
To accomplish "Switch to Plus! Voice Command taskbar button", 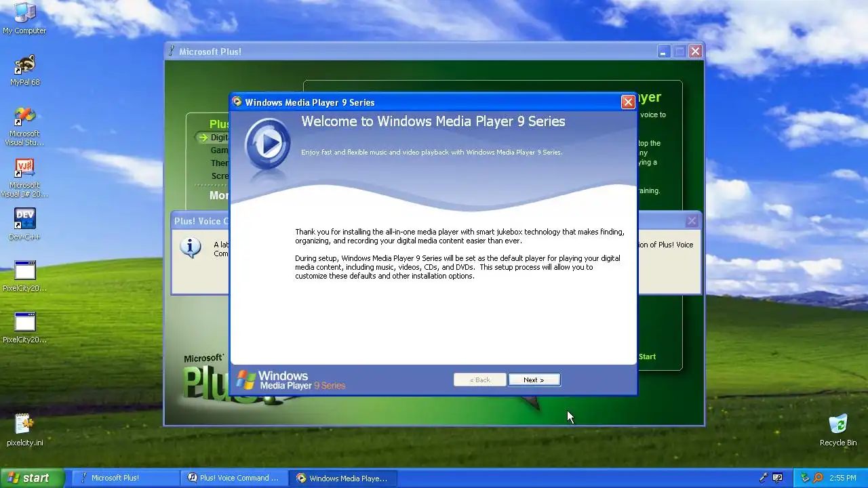I will (234, 478).
